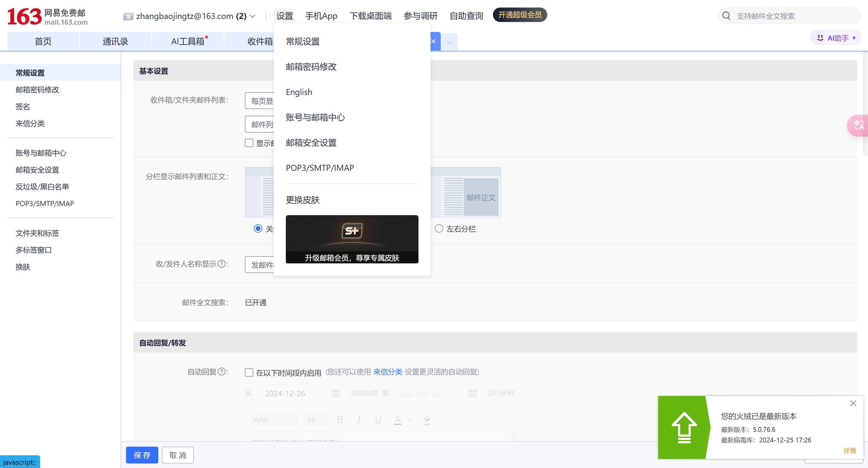Viewport: 868px width, 468px height.
Task: Choose POP3/SMTP/IMAP from settings menu
Action: point(320,168)
